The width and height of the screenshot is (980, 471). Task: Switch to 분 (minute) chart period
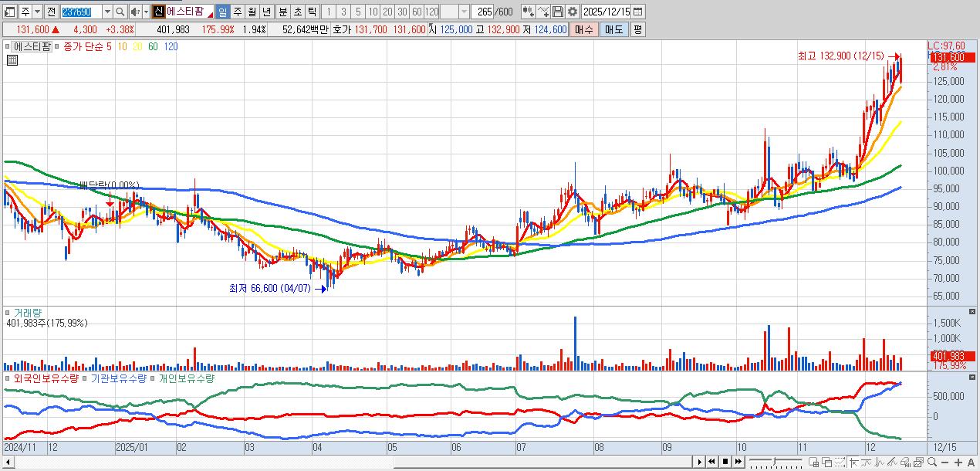282,12
